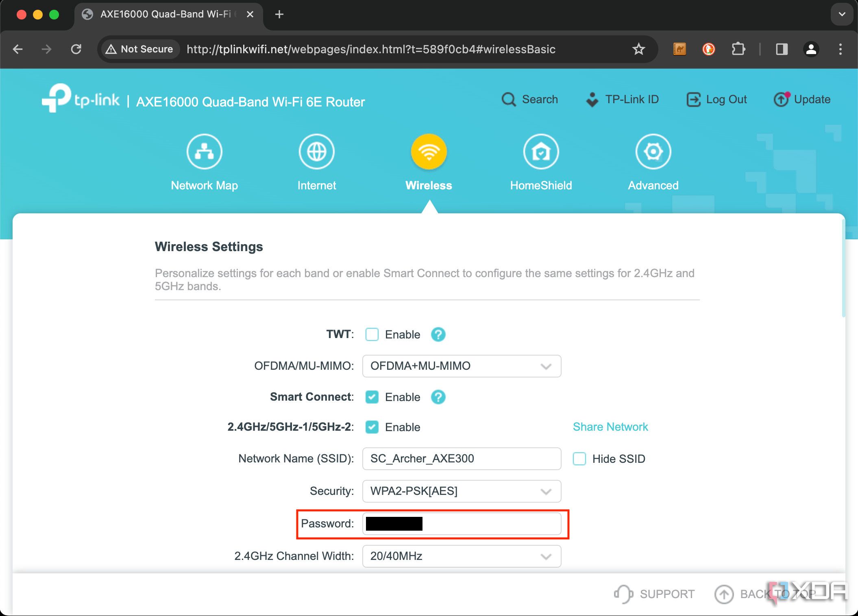Click the Update text link
Screen dimensions: 858x616
(812, 99)
